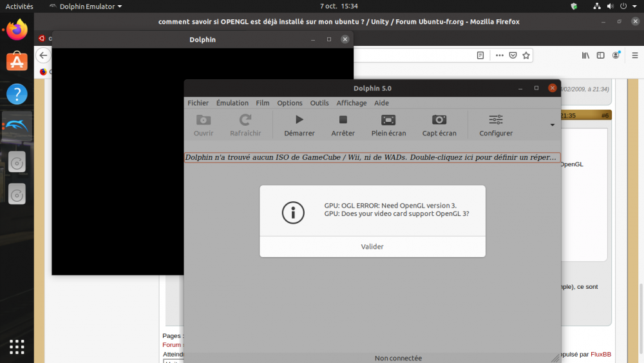Expand the Dolphin toolbar overflow arrow
This screenshot has height=363, width=644.
(x=553, y=125)
